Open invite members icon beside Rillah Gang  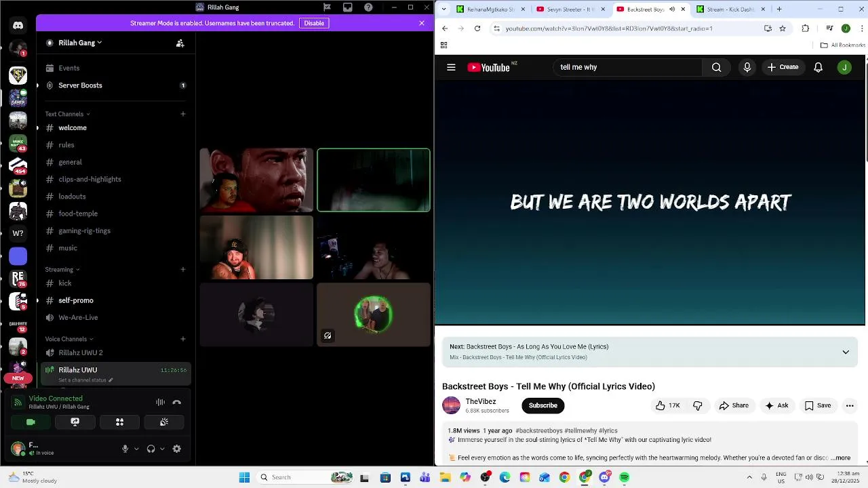[180, 43]
